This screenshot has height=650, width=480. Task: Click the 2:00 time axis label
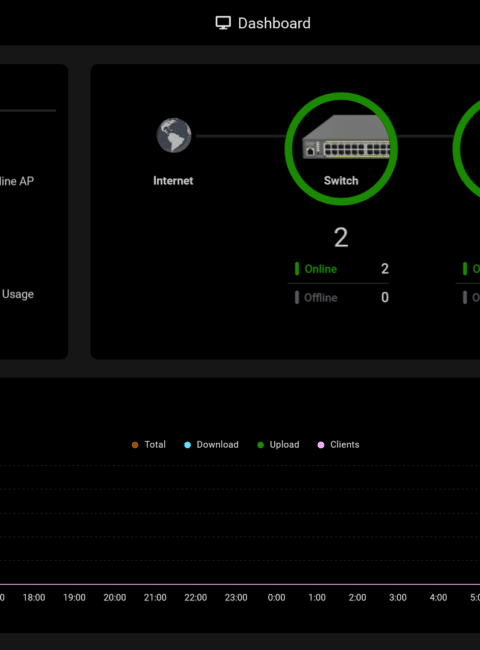click(x=357, y=597)
